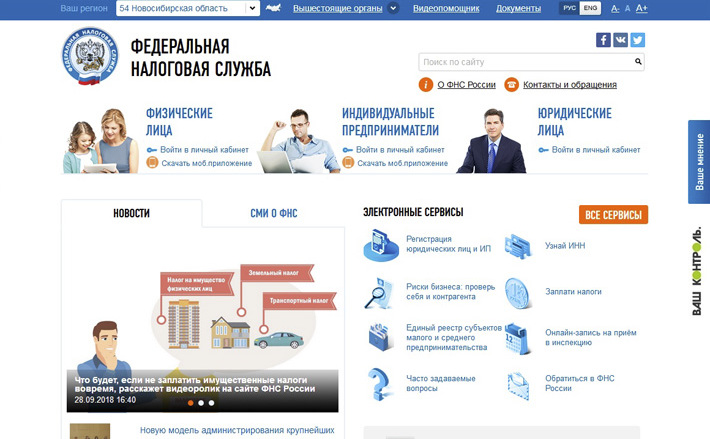This screenshot has height=439, width=710.
Task: Expand the Вышестоящие органы chevron
Action: [393, 8]
